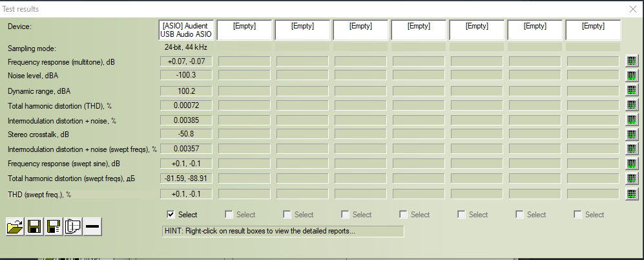Click the minus remove-results button
Screen dimensions: 644x260
92,226
